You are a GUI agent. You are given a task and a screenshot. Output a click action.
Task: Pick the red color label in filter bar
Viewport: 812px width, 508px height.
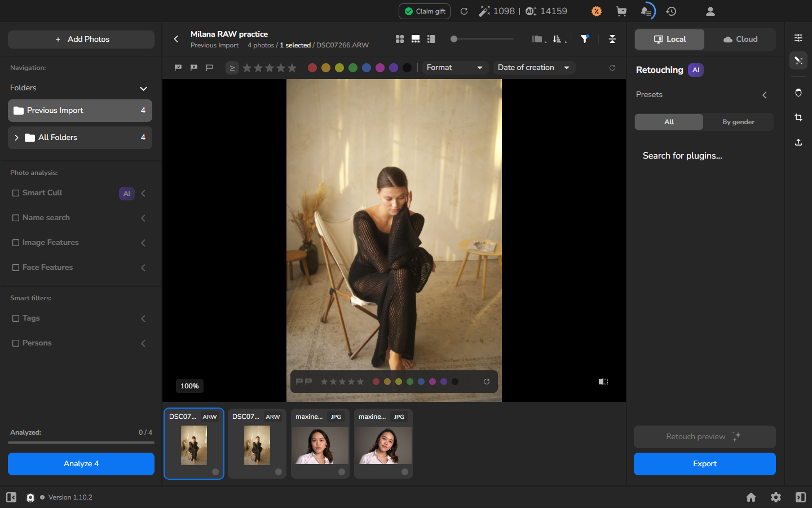click(x=312, y=68)
